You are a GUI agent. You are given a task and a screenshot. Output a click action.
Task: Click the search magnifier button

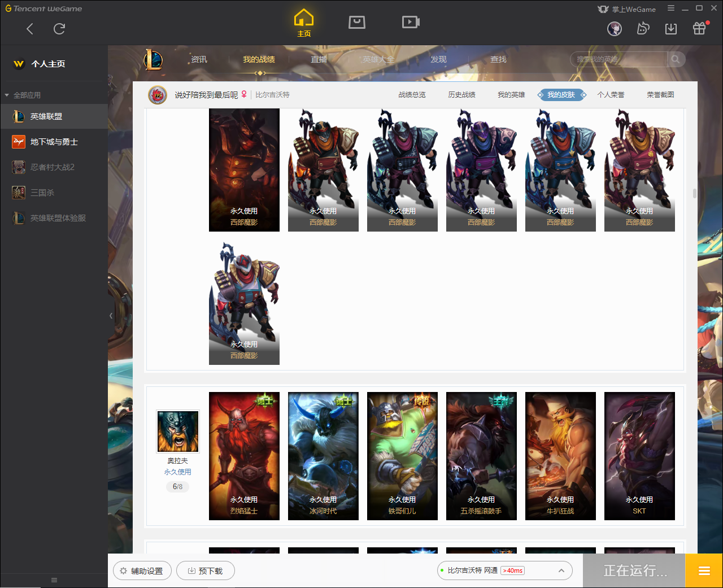(x=676, y=59)
